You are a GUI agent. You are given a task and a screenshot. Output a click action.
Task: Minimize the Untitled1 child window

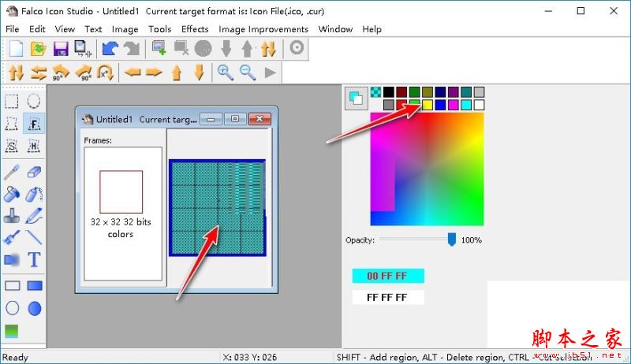tap(211, 119)
